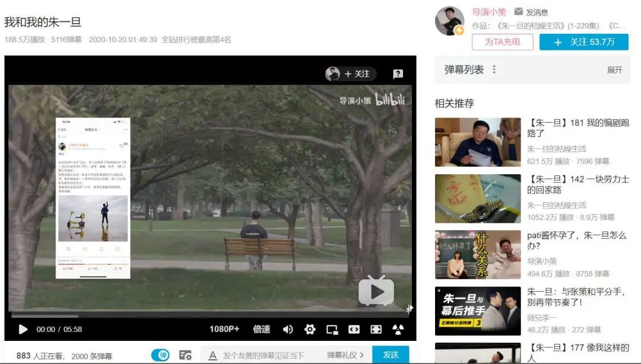Click the in-player + 关注 follow button
The image size is (641, 364).
(357, 74)
